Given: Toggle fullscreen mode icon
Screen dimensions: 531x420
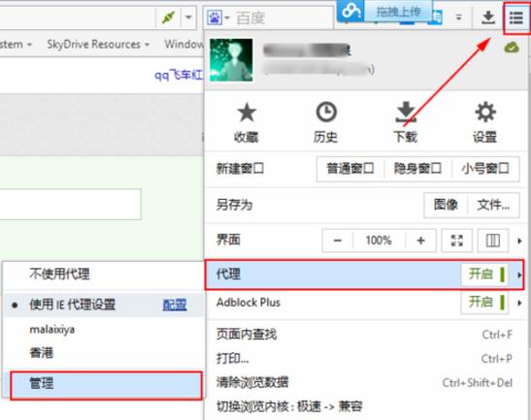Looking at the screenshot, I should (457, 241).
